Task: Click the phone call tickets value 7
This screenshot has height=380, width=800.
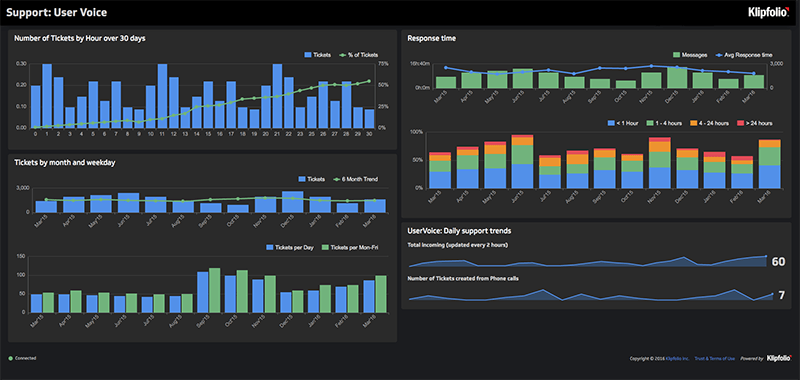Action: tap(782, 295)
